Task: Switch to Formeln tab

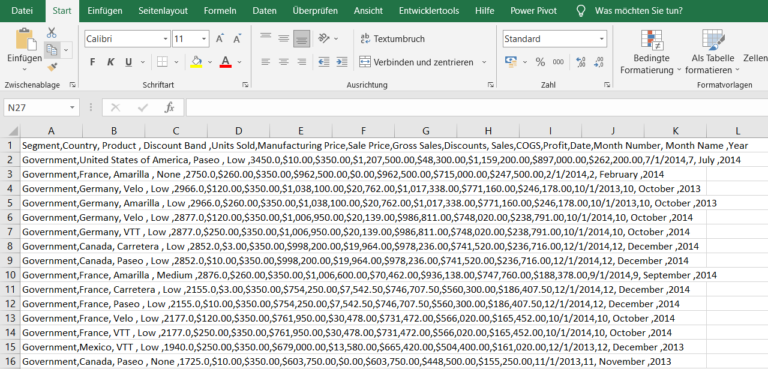Action: pos(220,11)
